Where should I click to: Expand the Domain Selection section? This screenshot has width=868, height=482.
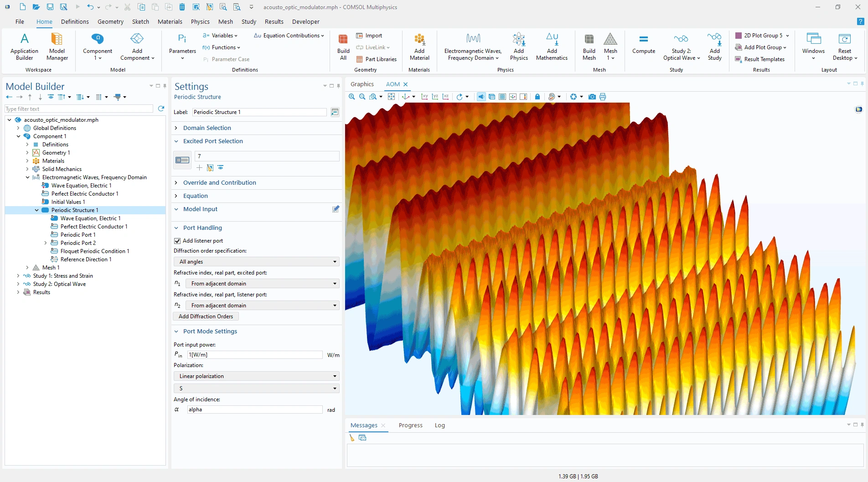(207, 128)
